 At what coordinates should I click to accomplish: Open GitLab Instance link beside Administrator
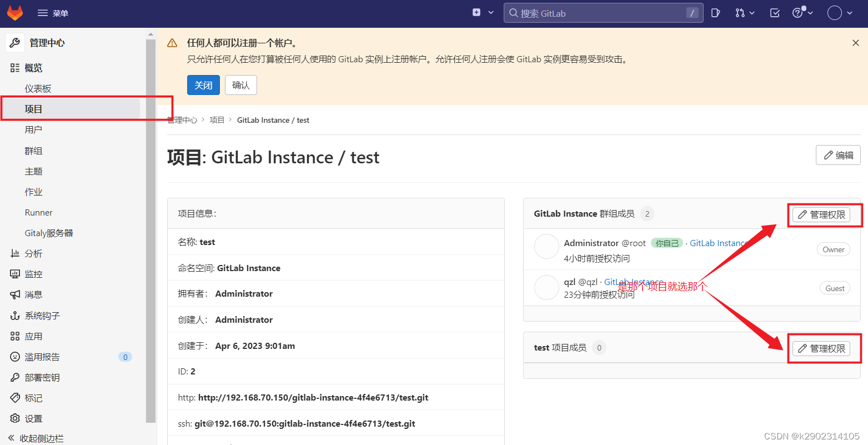click(x=718, y=243)
